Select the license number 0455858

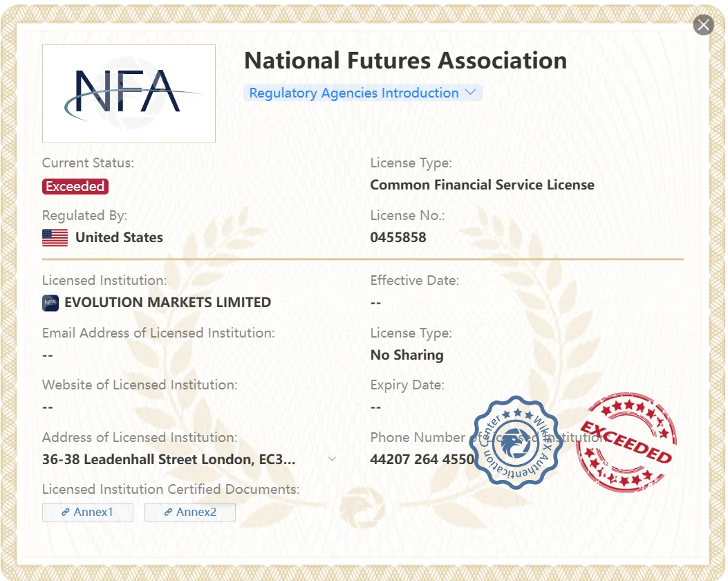(x=398, y=237)
